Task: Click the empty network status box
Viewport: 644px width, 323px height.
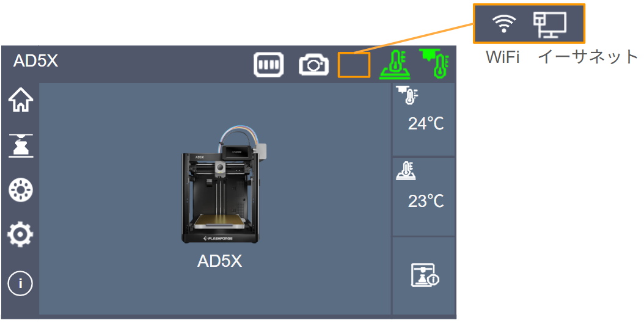Action: (x=354, y=65)
